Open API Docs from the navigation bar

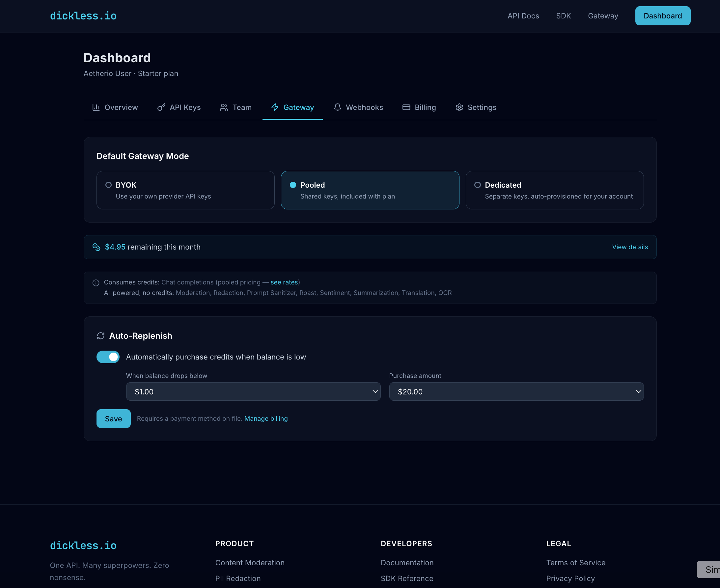pos(523,15)
